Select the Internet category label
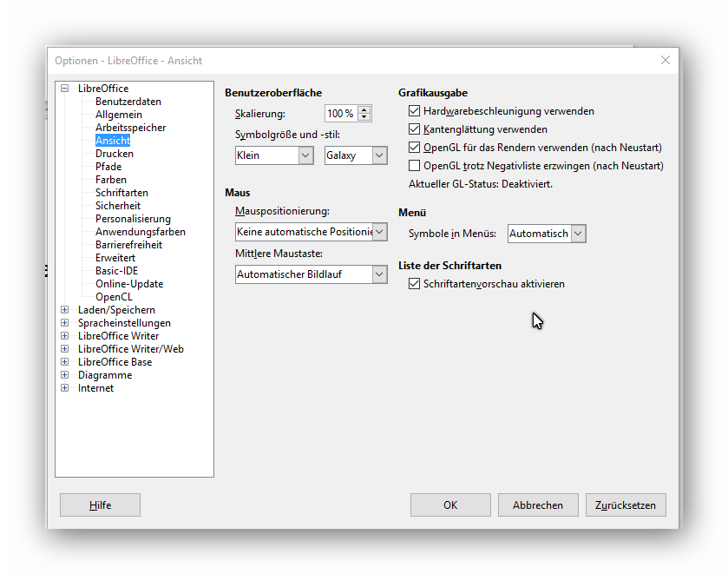 click(95, 387)
